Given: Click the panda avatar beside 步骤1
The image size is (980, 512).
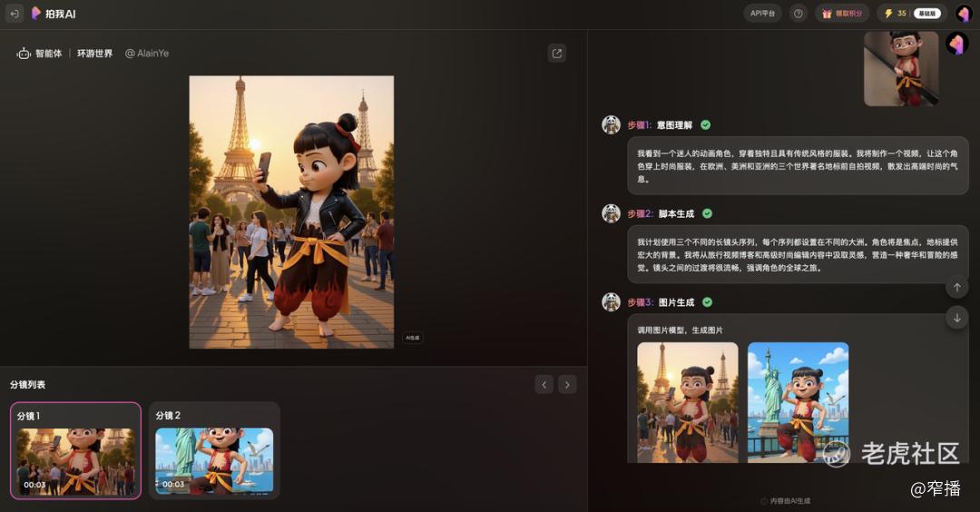Looking at the screenshot, I should click(611, 125).
